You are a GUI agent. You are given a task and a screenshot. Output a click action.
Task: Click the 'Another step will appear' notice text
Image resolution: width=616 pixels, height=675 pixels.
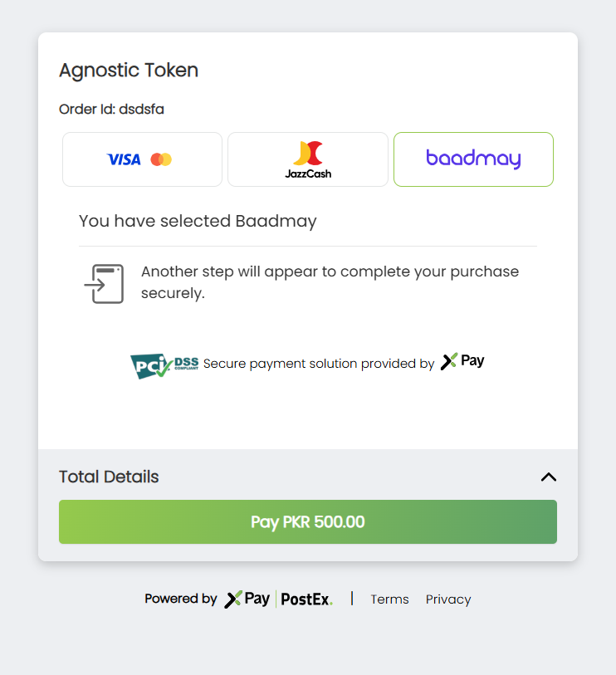tap(330, 282)
